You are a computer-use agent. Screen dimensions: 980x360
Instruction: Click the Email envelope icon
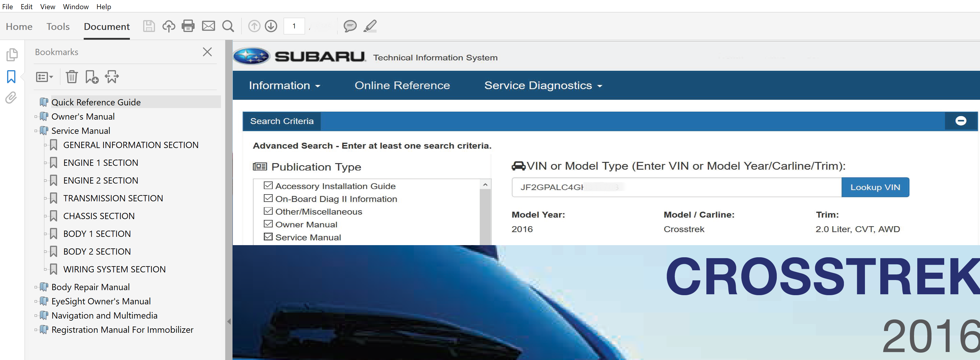point(208,26)
